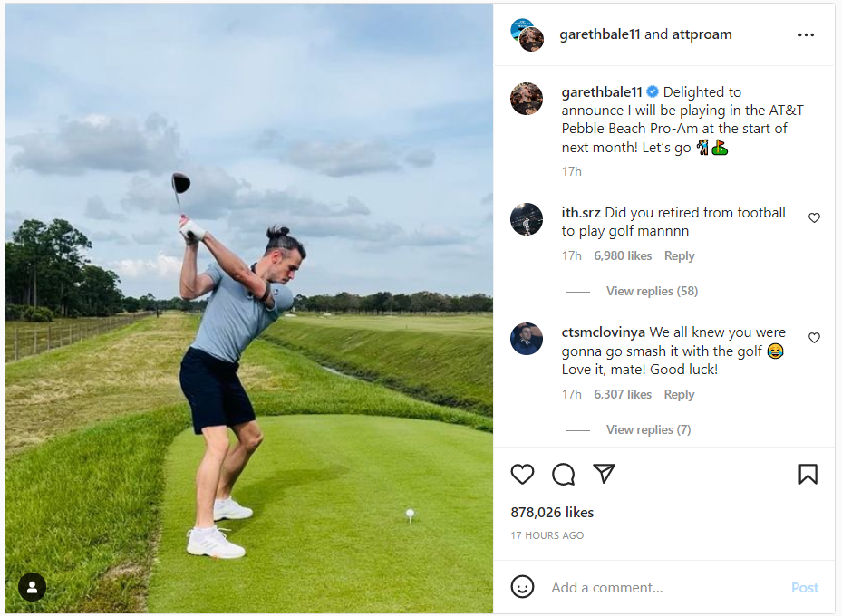Click the garethbale11 username in the caption

pyautogui.click(x=602, y=92)
